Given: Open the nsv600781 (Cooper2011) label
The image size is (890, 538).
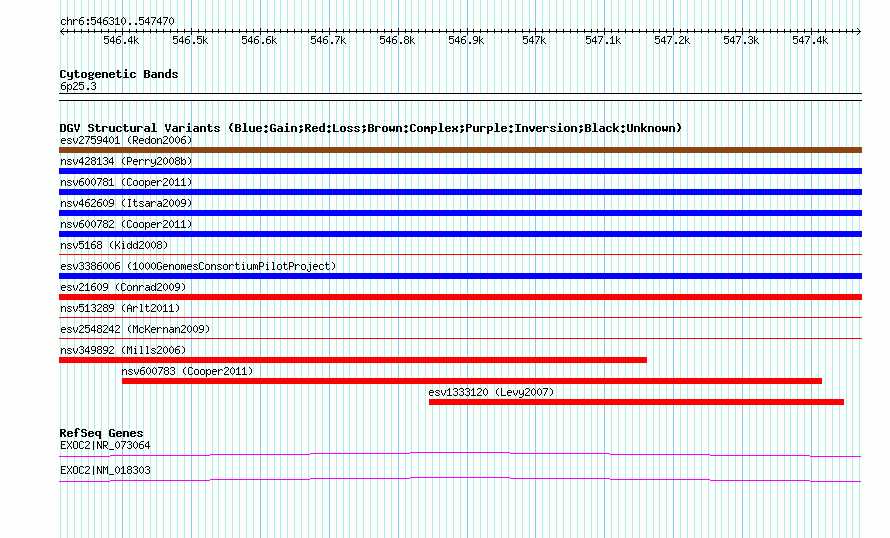Looking at the screenshot, I should click(126, 182).
